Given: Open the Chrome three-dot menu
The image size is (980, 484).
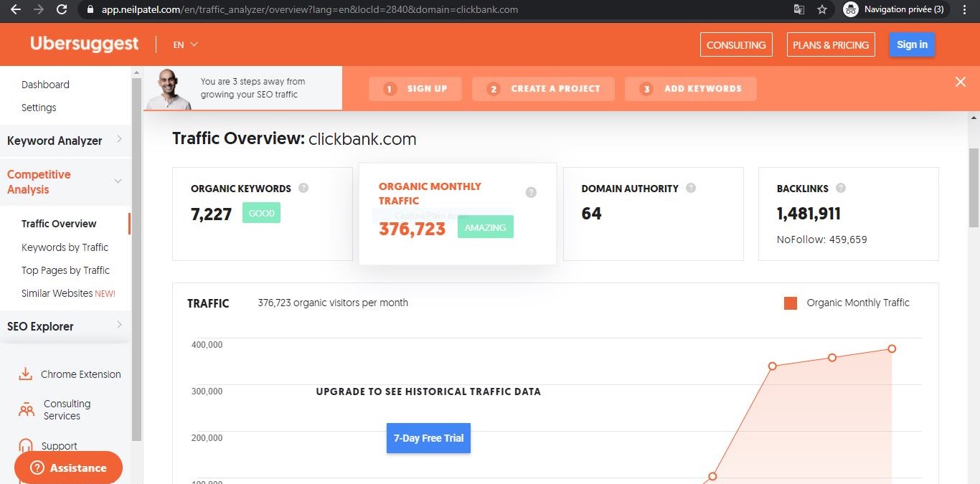Looking at the screenshot, I should coord(964,9).
